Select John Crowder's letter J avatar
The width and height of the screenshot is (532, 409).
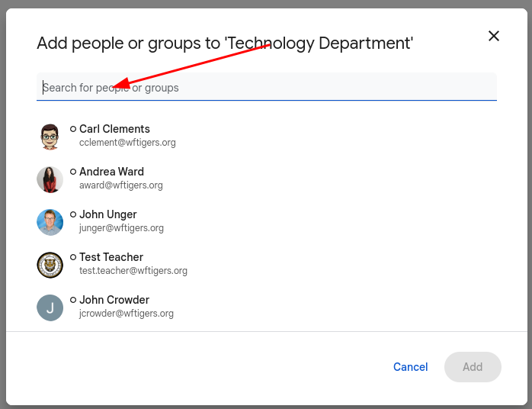coord(50,308)
